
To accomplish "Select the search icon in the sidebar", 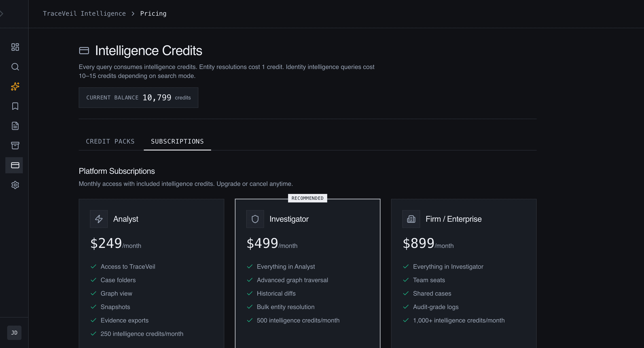I will pyautogui.click(x=15, y=67).
